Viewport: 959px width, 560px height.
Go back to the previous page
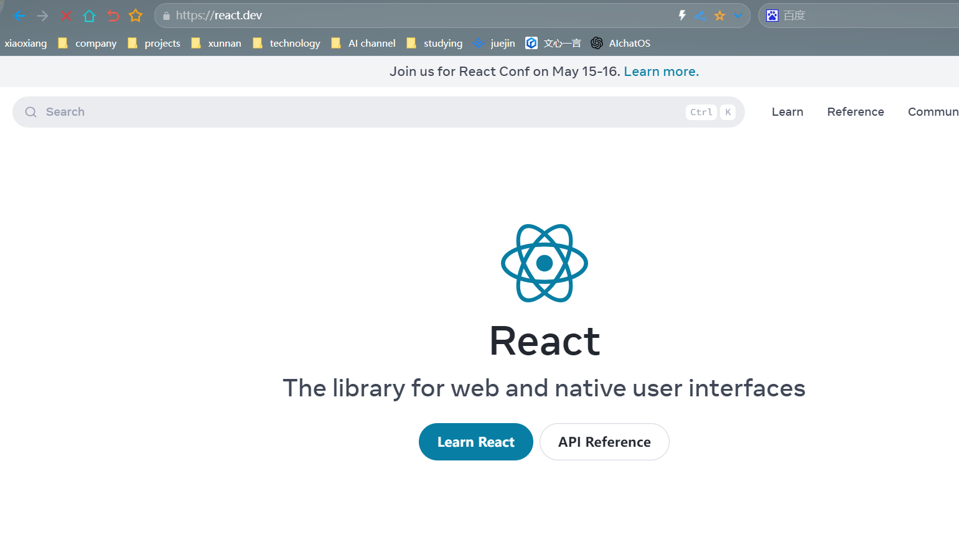(x=19, y=16)
